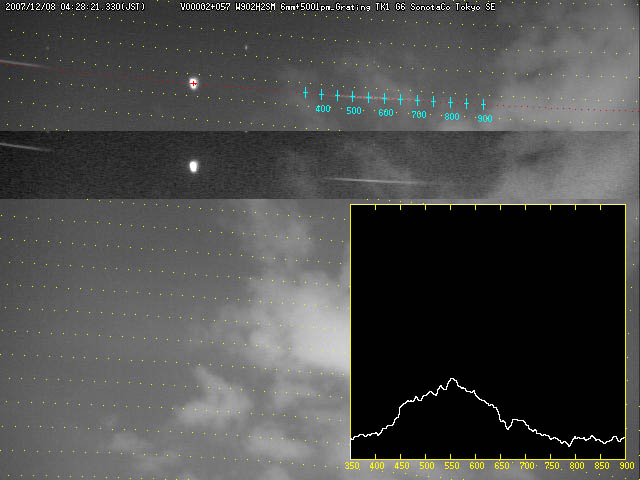The width and height of the screenshot is (640, 480).
Task: Click the crosshair marker on the bright star
Action: tap(194, 84)
